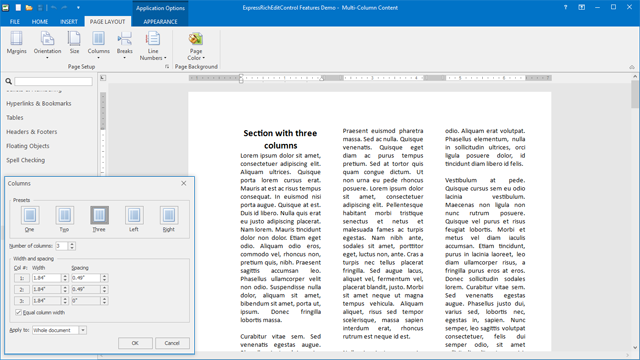Click the 'Section with three columns' heading

tap(280, 139)
